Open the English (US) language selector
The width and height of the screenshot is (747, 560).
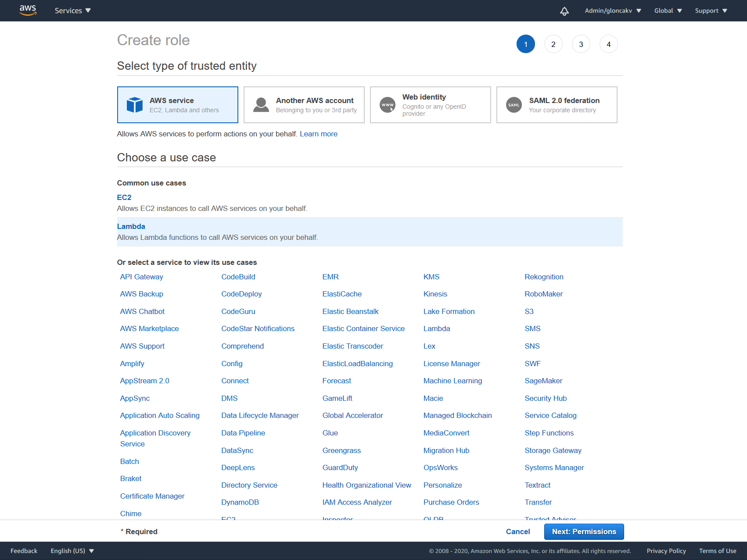coord(72,551)
